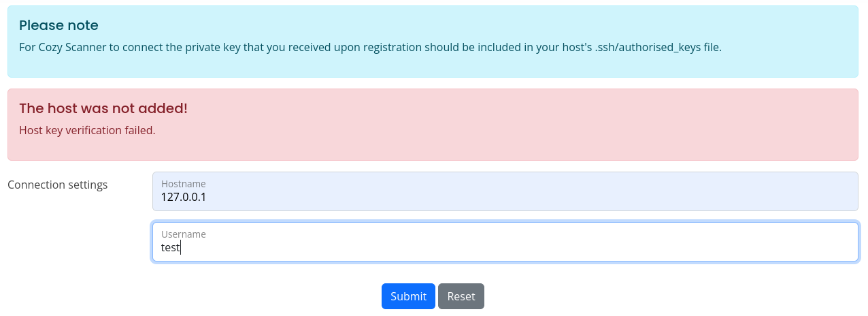Click the gray Reset button
The image size is (868, 316).
coord(461,296)
